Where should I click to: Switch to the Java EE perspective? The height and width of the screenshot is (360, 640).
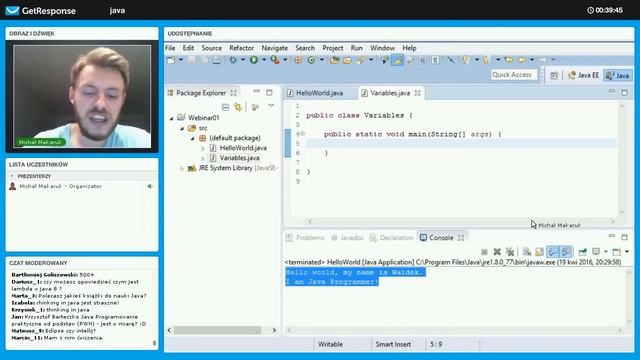click(x=584, y=76)
